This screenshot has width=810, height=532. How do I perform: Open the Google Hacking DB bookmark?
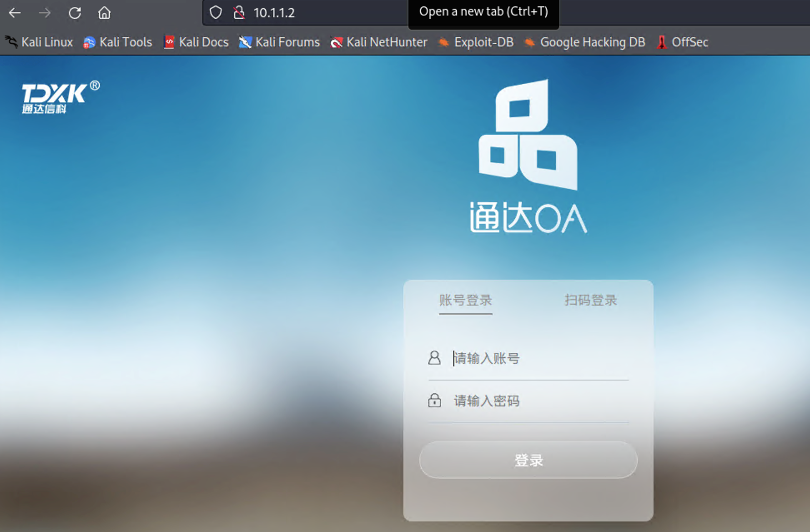coord(585,42)
